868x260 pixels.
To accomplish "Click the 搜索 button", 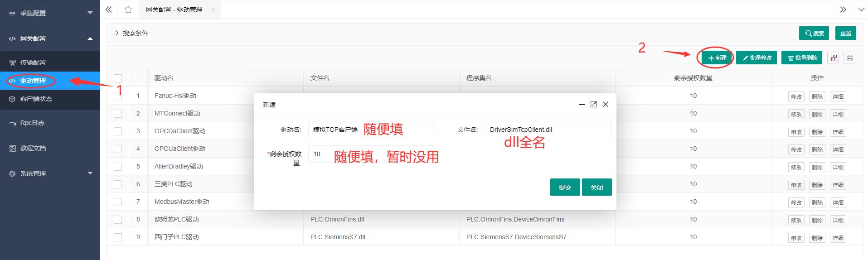I will 814,33.
